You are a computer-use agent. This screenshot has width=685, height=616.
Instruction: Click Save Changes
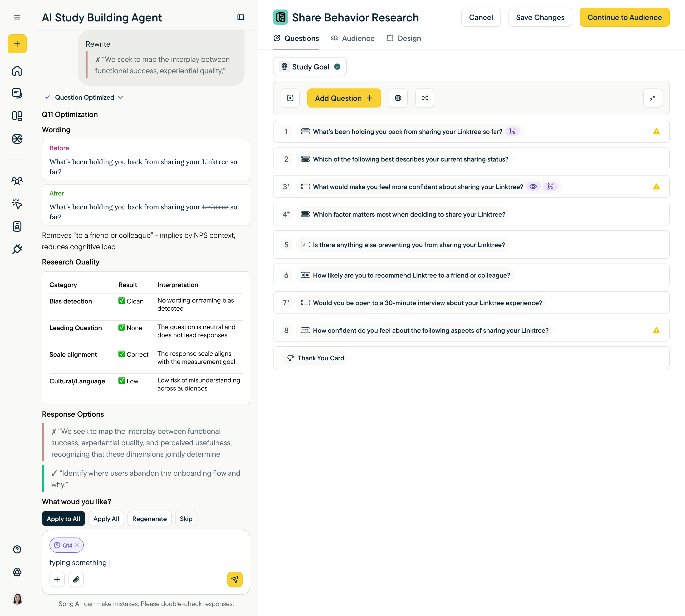(x=540, y=17)
